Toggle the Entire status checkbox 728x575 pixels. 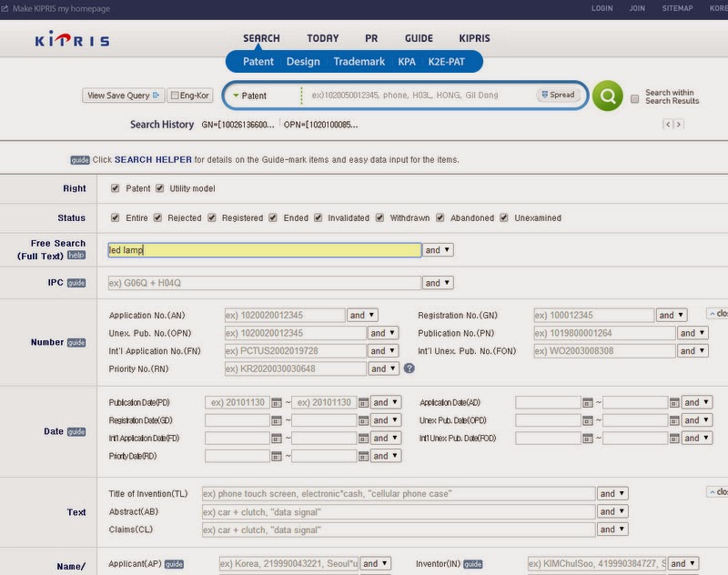coord(116,217)
